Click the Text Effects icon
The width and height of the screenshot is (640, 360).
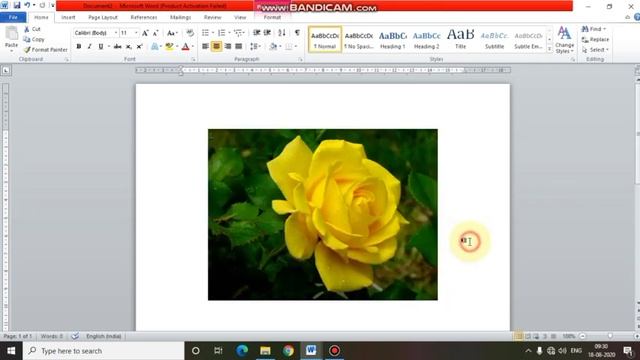pos(154,47)
